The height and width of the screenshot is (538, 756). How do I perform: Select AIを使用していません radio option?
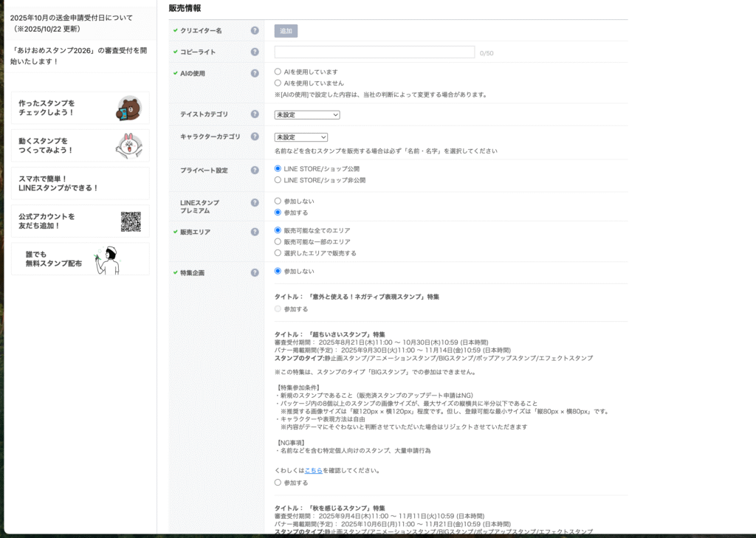coord(278,84)
